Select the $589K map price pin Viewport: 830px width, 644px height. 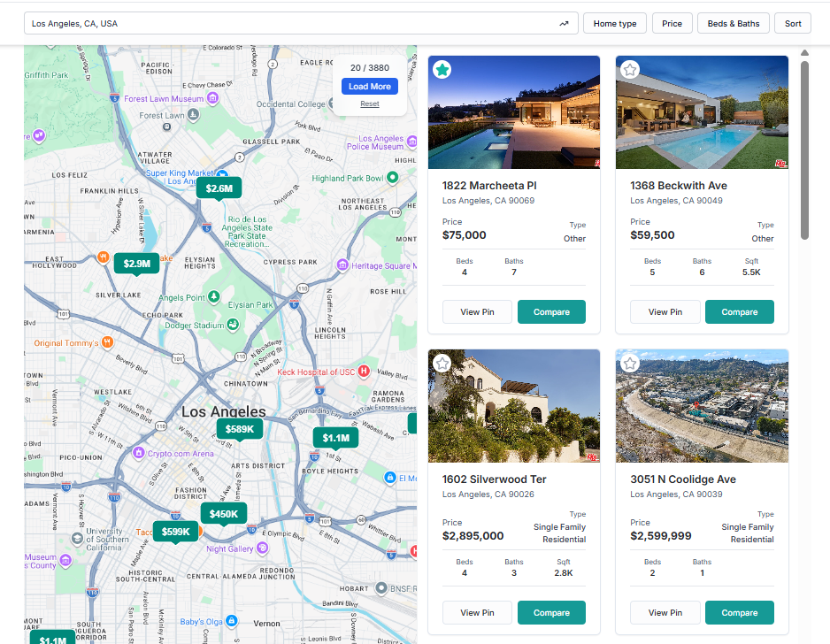pyautogui.click(x=239, y=429)
